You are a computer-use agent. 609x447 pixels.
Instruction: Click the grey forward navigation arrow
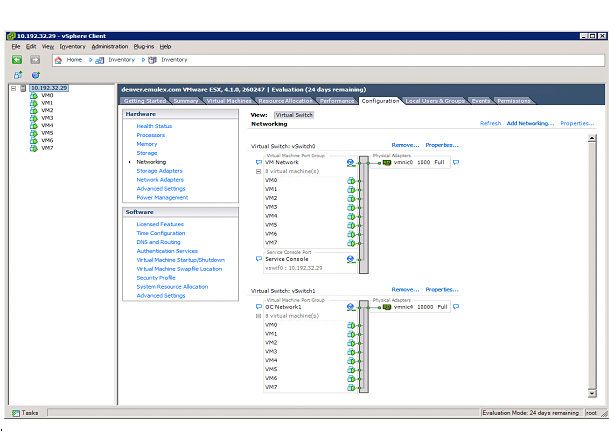pyautogui.click(x=35, y=59)
